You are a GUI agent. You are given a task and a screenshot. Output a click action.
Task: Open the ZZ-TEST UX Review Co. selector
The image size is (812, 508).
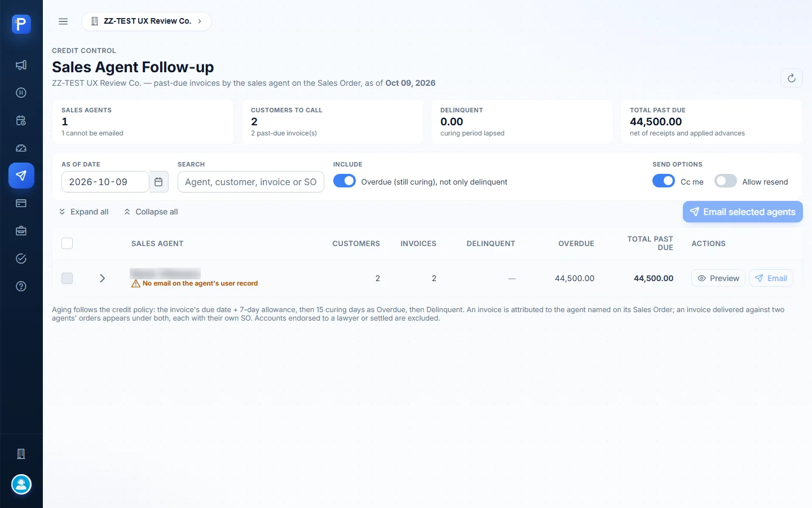tap(147, 21)
